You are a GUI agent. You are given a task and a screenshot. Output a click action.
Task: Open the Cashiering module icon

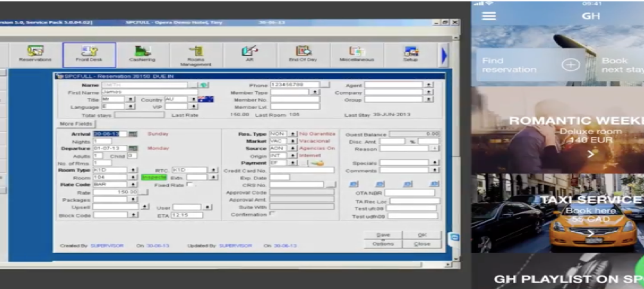[x=143, y=55]
